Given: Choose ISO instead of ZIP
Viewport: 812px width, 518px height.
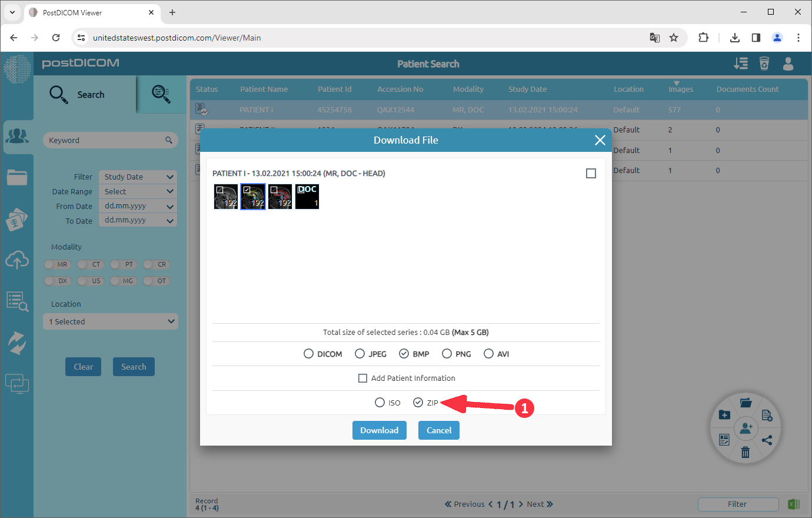Looking at the screenshot, I should pyautogui.click(x=380, y=402).
